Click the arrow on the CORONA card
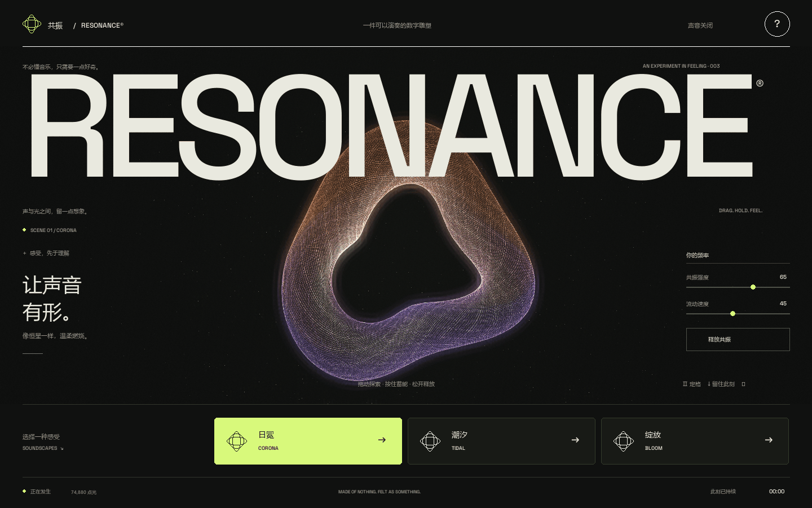The height and width of the screenshot is (508, 812). click(382, 440)
